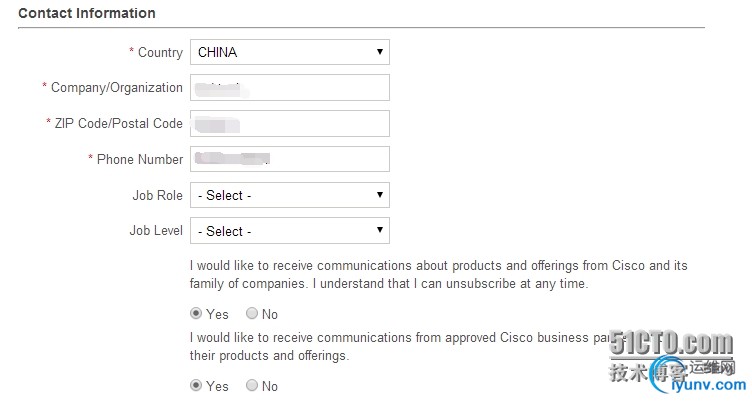Click the Company/Organization label text
This screenshot has width=752, height=401.
[x=117, y=88]
